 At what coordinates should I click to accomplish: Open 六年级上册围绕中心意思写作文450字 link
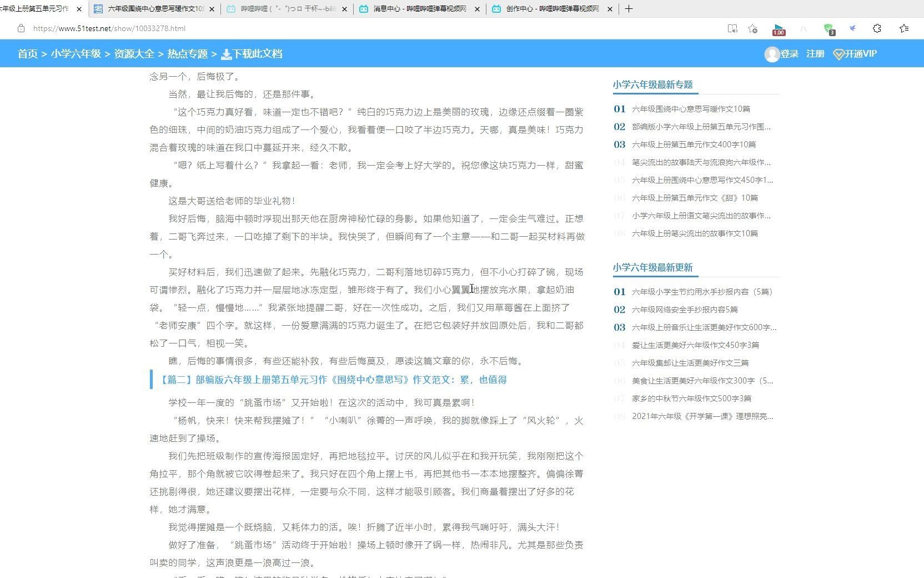[x=702, y=180]
